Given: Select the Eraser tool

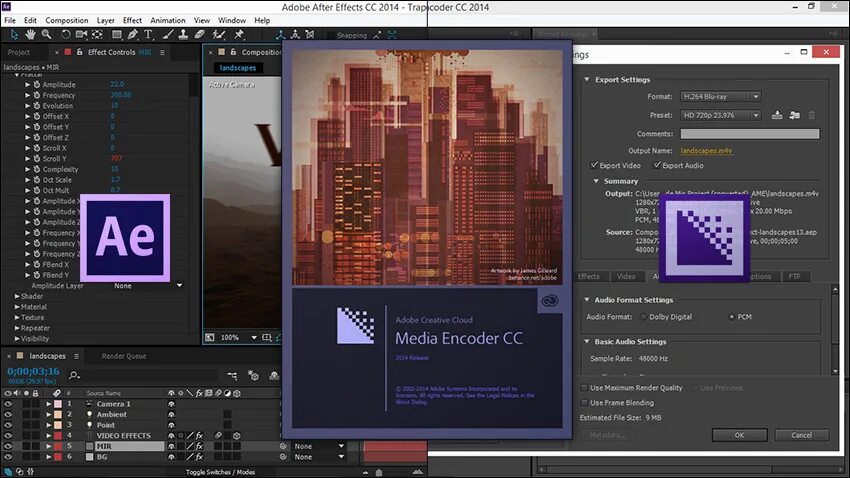Looking at the screenshot, I should (199, 35).
